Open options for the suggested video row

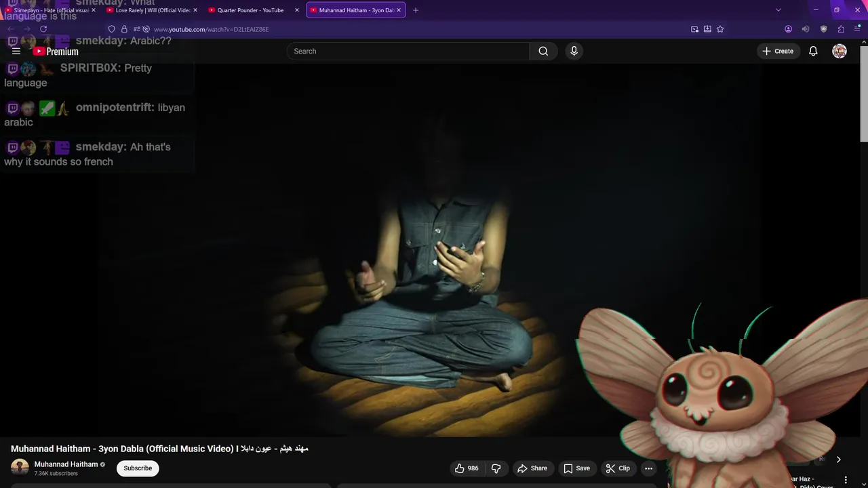click(846, 480)
